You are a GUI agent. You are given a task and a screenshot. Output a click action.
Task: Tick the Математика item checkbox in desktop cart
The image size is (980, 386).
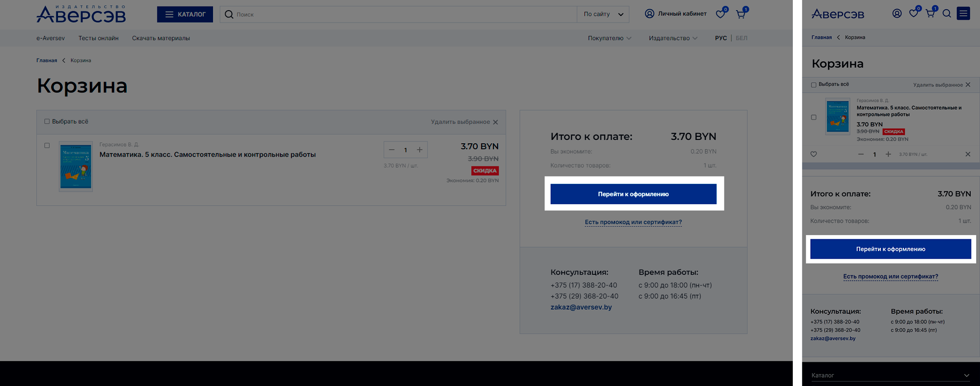[47, 146]
